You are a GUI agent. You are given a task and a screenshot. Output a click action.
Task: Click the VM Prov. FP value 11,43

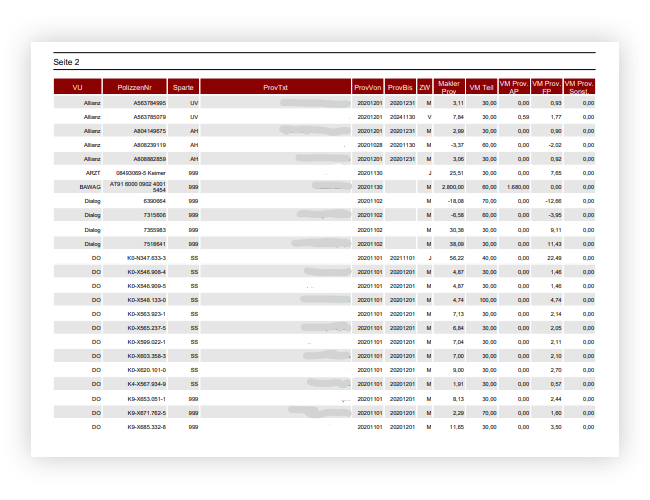[554, 244]
